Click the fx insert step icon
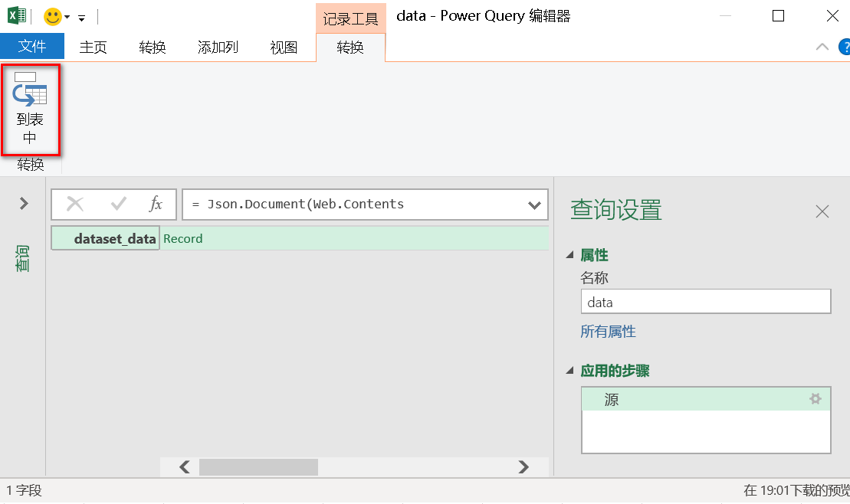The image size is (850, 504). coord(156,205)
